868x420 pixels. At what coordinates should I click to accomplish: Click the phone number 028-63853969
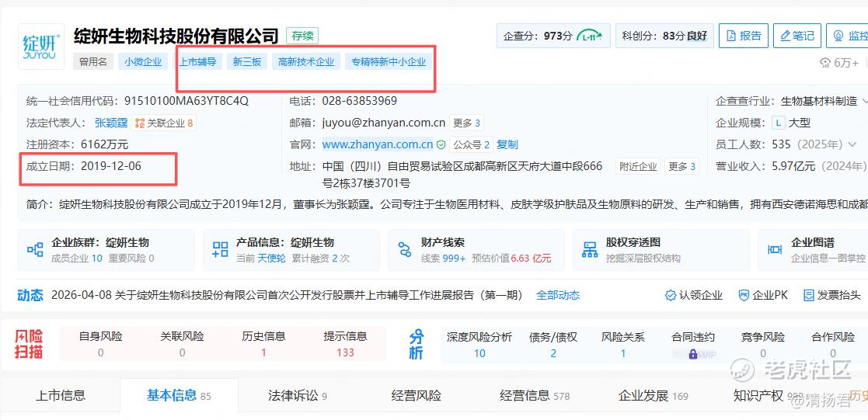click(359, 101)
